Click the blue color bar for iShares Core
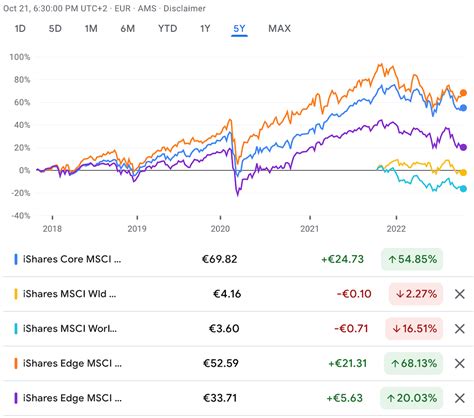 pos(15,259)
